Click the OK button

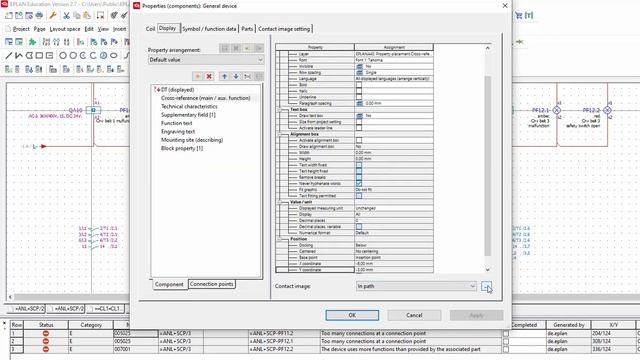pos(352,315)
